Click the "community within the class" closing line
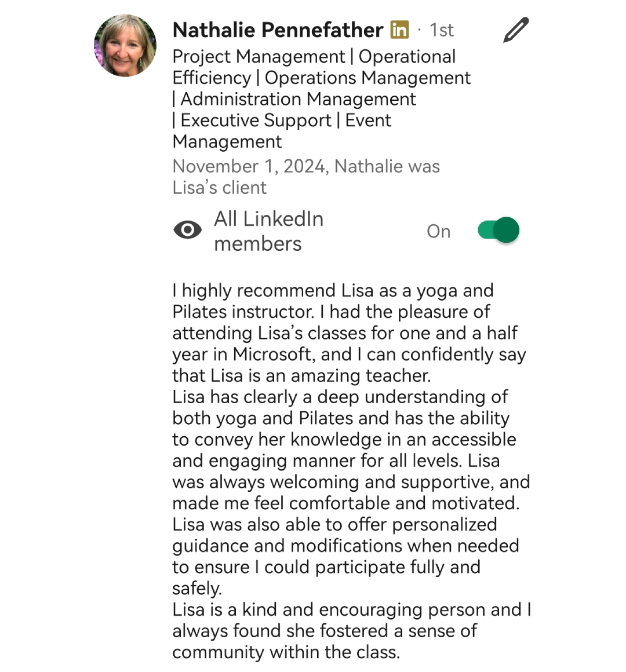The height and width of the screenshot is (672, 626). click(x=286, y=652)
